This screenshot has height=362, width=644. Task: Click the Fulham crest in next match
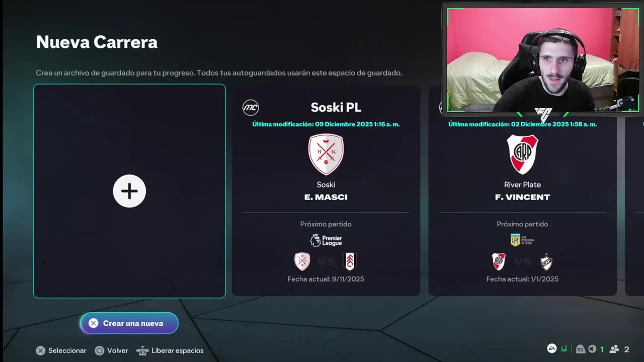(x=350, y=261)
